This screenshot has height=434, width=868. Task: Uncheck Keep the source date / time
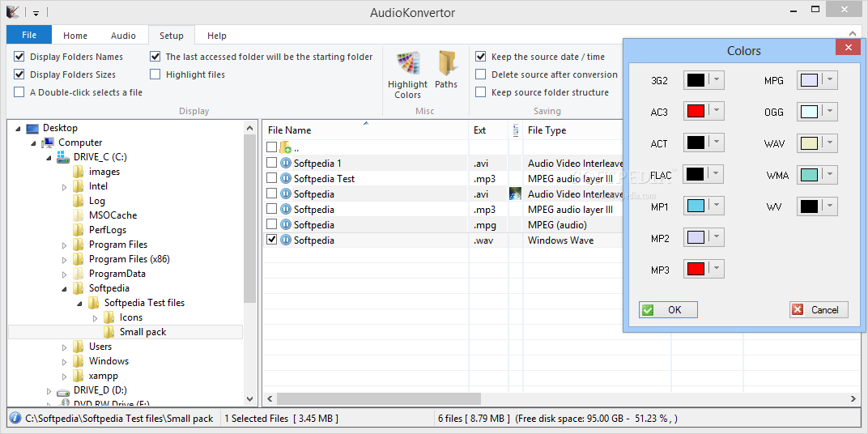coord(480,57)
